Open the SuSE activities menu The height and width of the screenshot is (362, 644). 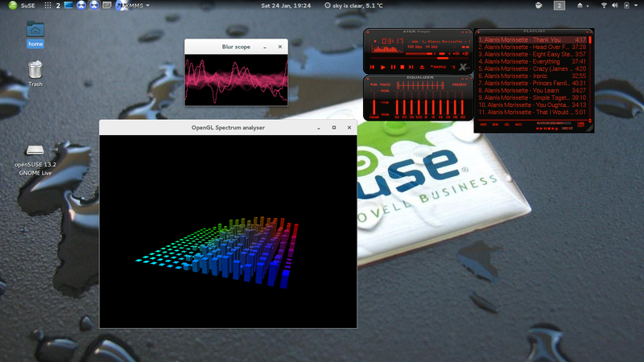pos(22,6)
